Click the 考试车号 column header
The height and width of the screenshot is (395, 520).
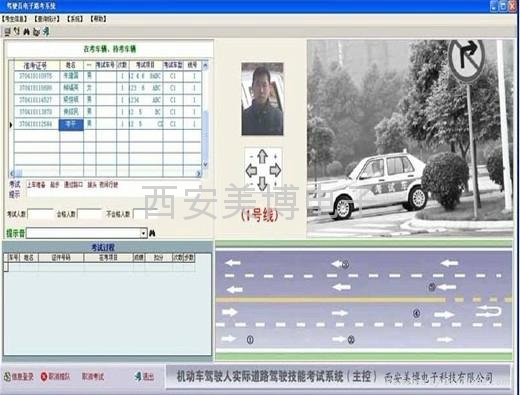(x=106, y=65)
